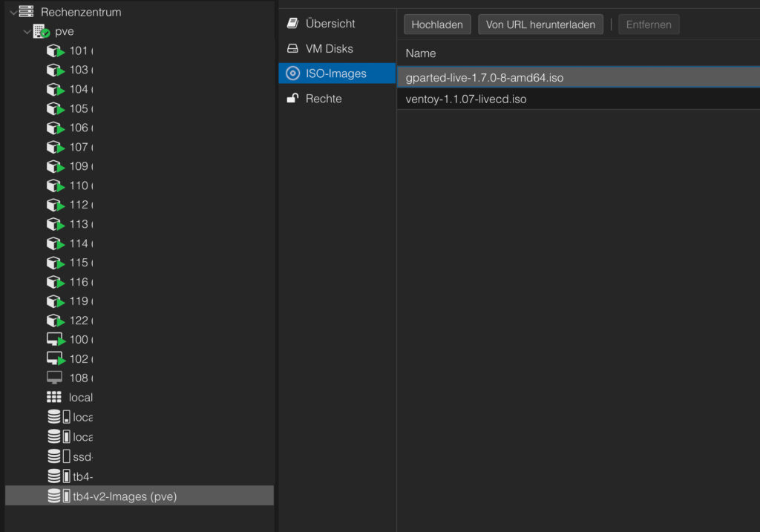Click the pve node icon

click(x=41, y=31)
